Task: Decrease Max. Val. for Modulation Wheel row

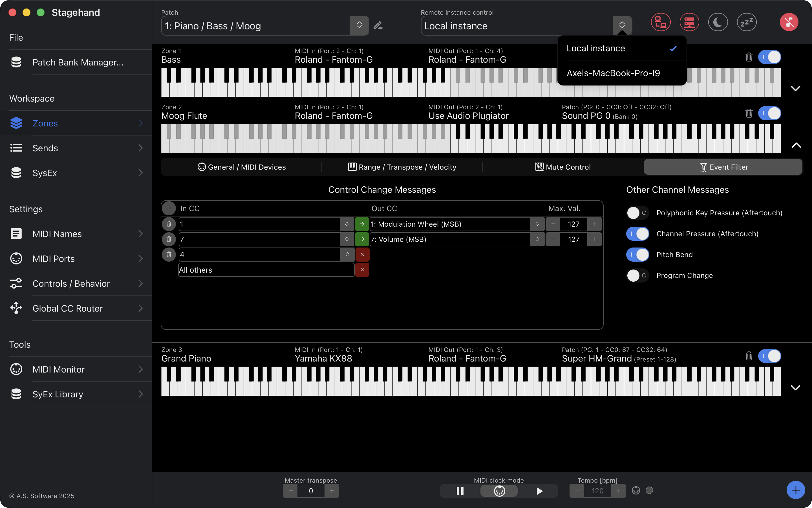Action: point(553,224)
